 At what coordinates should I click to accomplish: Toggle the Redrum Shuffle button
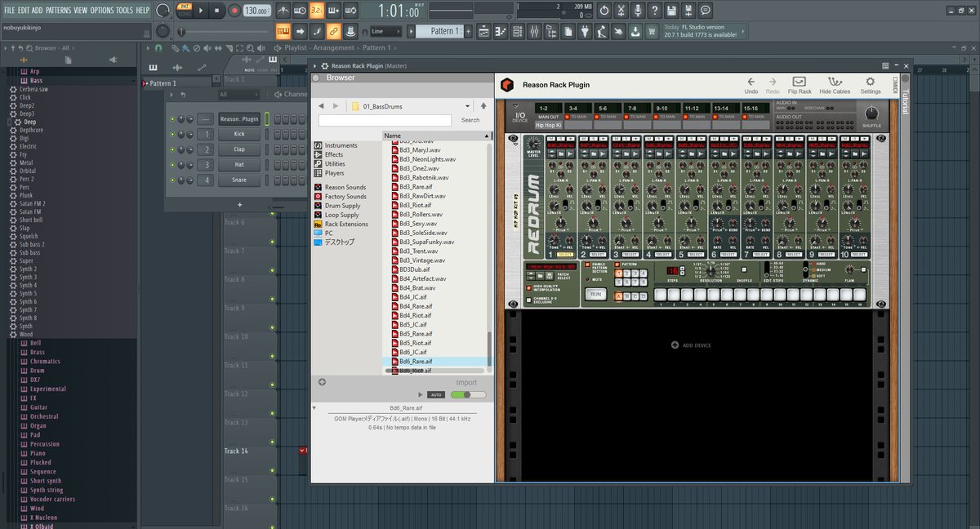click(744, 269)
